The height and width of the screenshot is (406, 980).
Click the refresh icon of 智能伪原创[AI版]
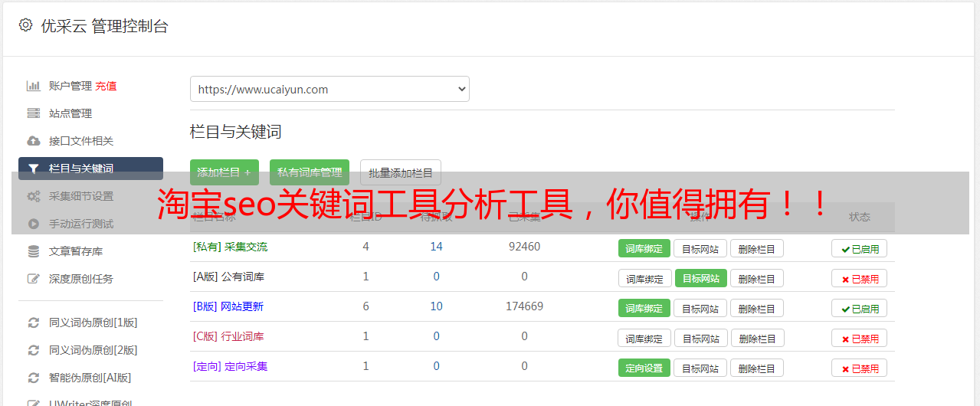(x=33, y=378)
